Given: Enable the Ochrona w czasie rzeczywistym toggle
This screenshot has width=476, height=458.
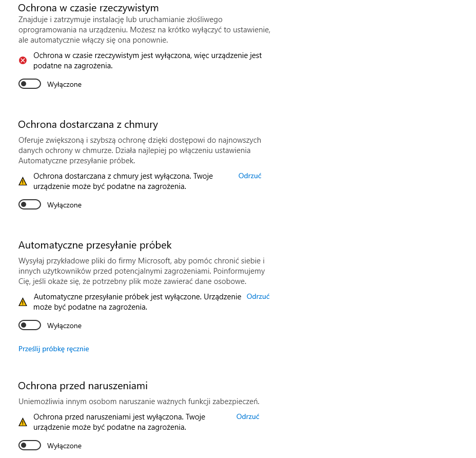Looking at the screenshot, I should pyautogui.click(x=30, y=84).
